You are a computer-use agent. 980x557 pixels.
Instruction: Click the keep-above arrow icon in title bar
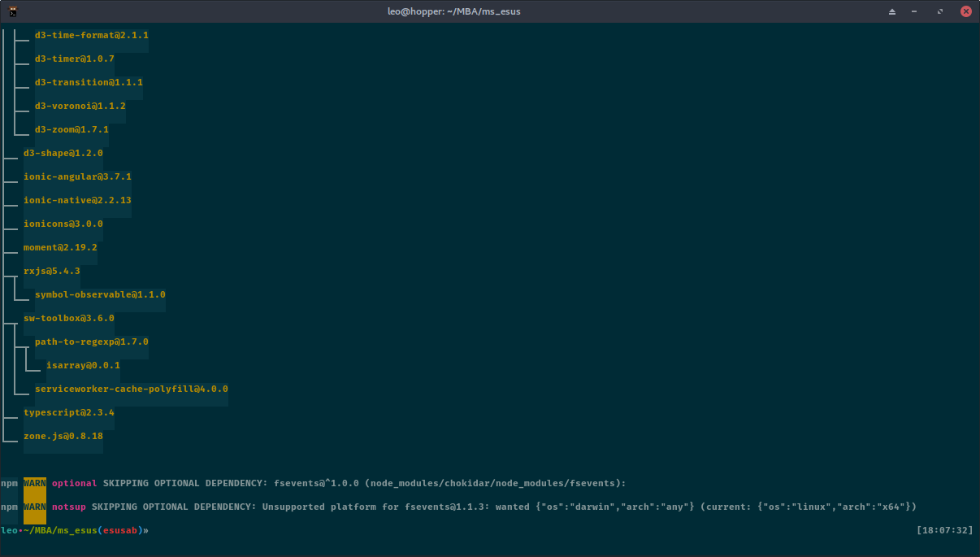[x=891, y=11]
